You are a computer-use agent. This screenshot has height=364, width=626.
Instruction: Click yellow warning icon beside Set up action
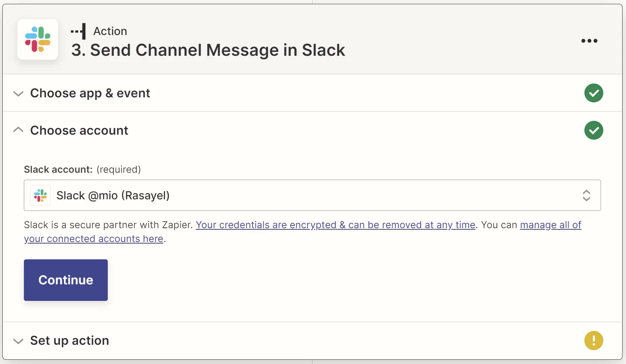point(594,341)
